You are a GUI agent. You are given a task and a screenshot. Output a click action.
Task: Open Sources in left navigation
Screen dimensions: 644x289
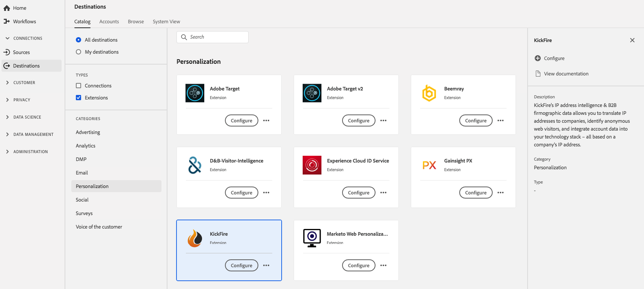click(21, 52)
